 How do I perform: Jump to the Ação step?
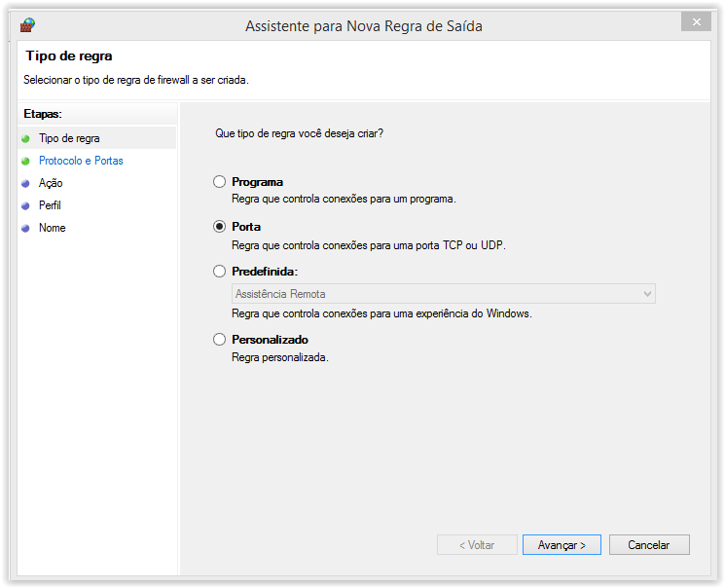pyautogui.click(x=51, y=183)
